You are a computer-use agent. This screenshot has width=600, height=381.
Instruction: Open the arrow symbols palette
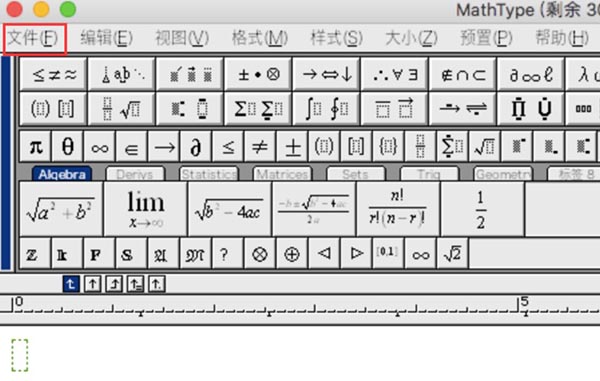[326, 74]
